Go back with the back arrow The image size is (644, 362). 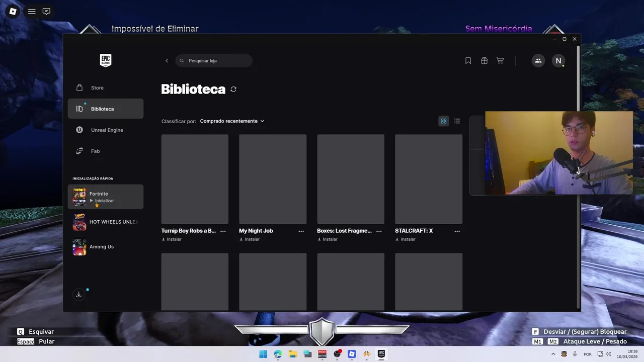[167, 61]
